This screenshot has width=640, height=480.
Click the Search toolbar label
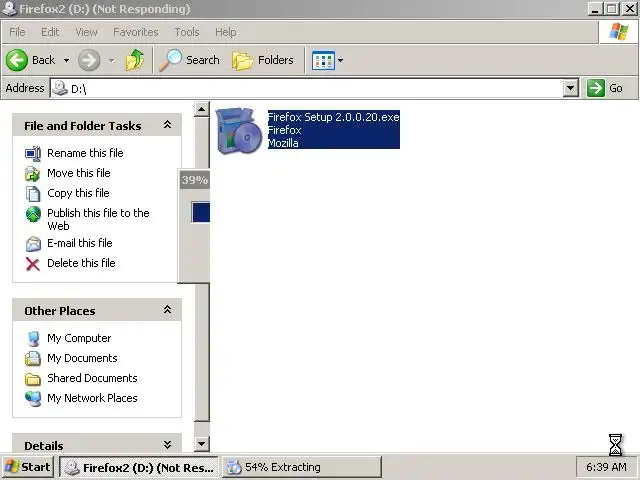(x=203, y=60)
